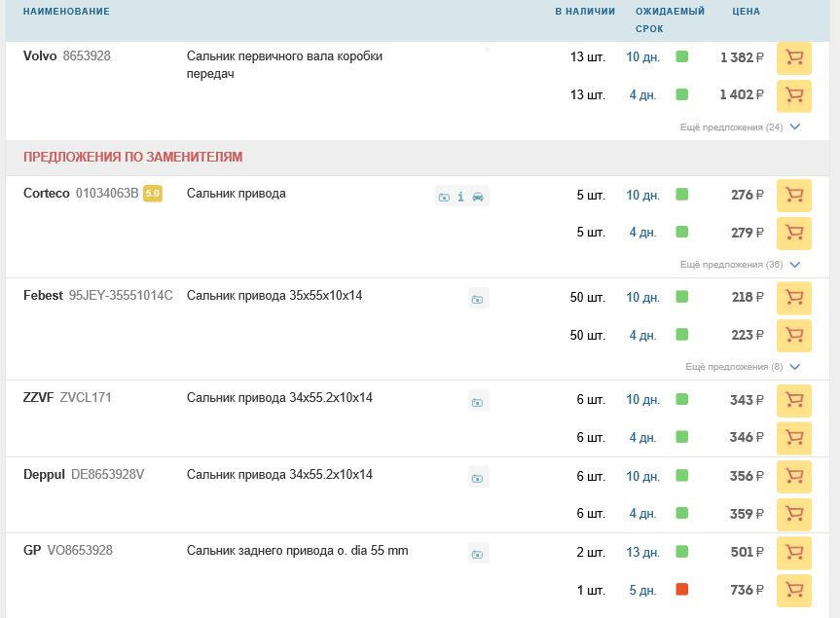Sort by ОЖИДАЕМЫЙ СРОК column header
This screenshot has width=840, height=618.
tap(670, 19)
